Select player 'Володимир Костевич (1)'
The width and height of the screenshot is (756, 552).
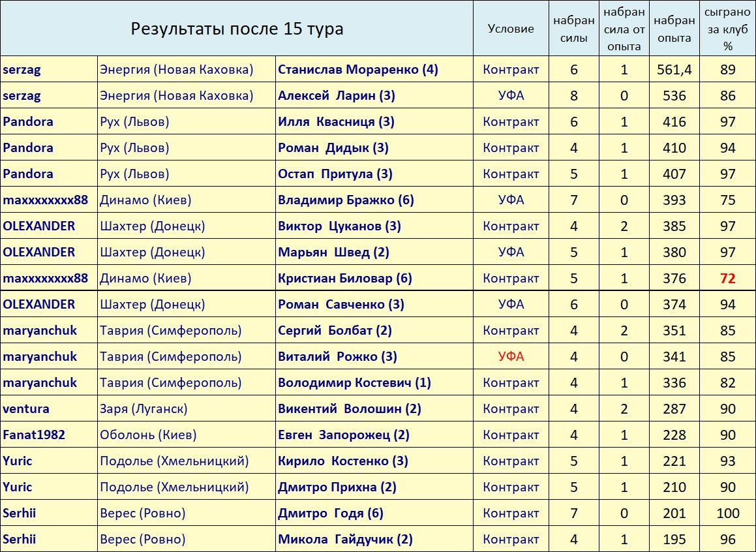click(x=354, y=382)
